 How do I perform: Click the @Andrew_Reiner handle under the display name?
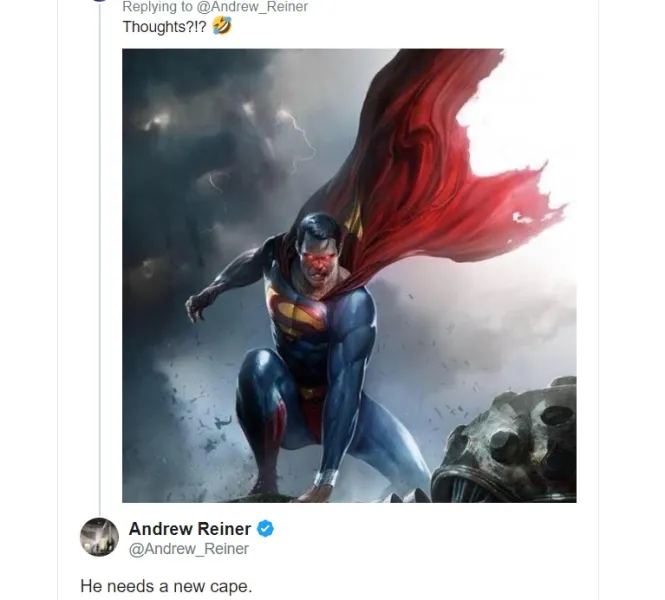[x=189, y=549]
